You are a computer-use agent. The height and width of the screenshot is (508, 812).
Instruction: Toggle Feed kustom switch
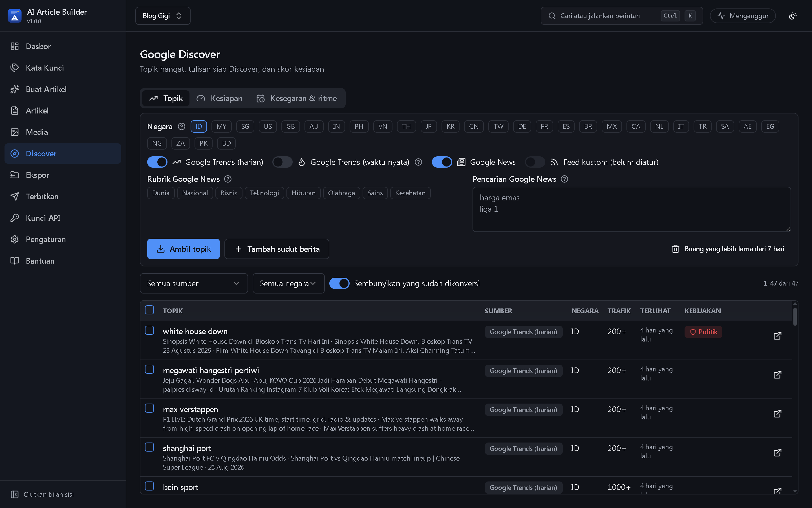(x=535, y=162)
